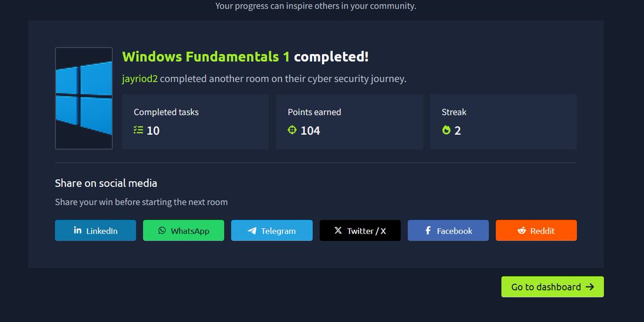Share the win on Twitter / X
The image size is (644, 322).
tap(360, 230)
